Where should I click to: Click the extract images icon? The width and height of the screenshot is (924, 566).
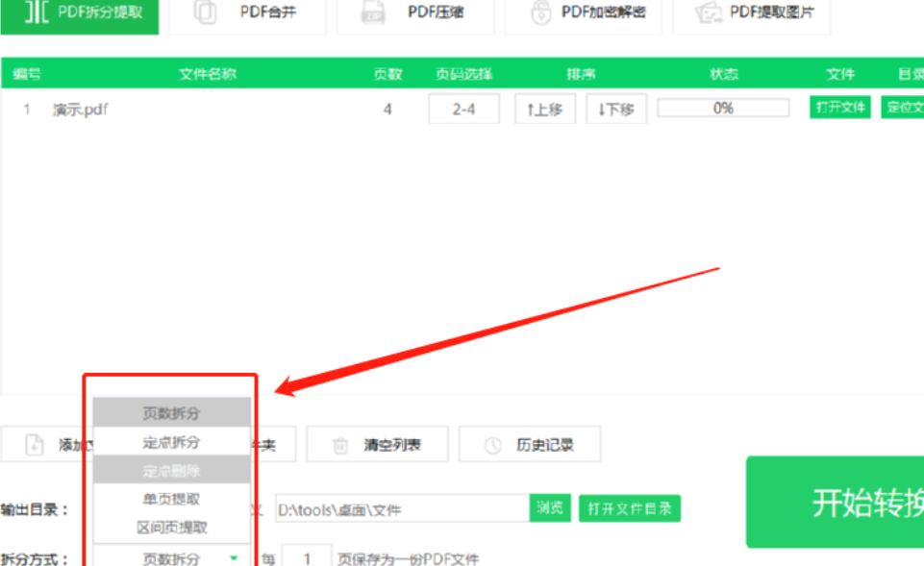pos(709,12)
